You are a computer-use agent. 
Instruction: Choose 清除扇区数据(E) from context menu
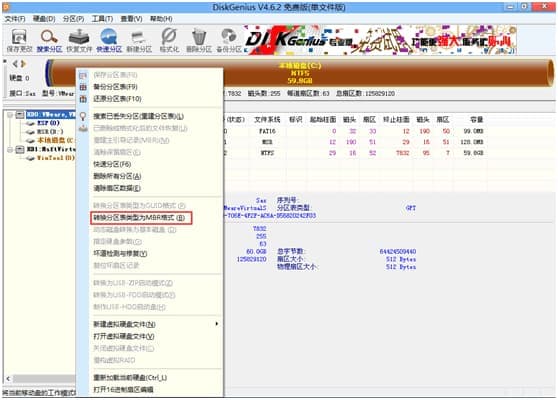pos(117,188)
